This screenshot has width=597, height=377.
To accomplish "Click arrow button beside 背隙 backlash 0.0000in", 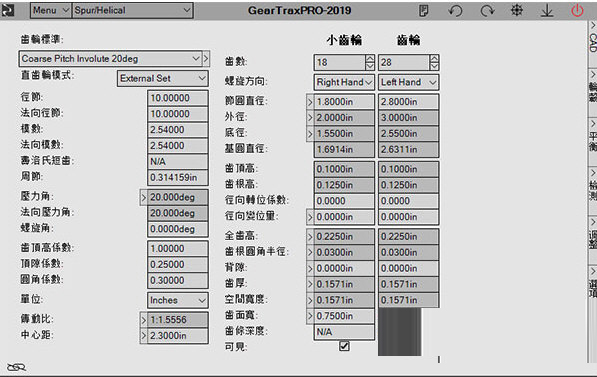I will (x=310, y=269).
